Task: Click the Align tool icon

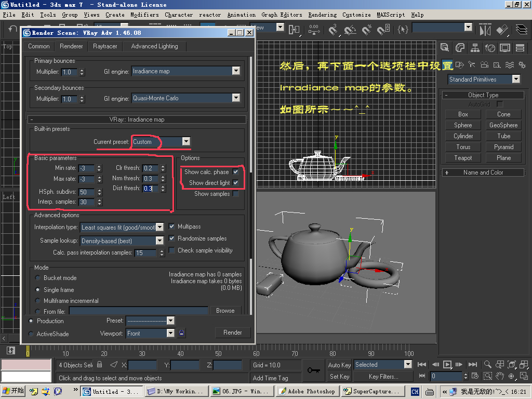Action: (x=502, y=30)
